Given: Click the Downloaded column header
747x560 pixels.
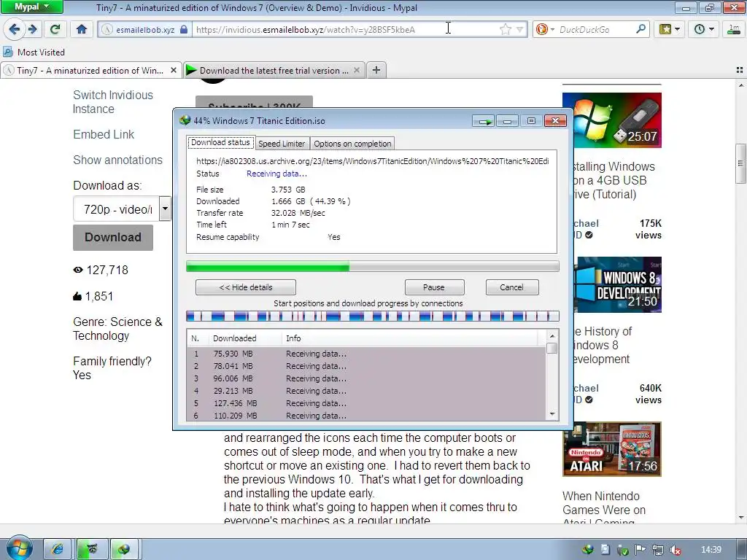Looking at the screenshot, I should (245, 338).
